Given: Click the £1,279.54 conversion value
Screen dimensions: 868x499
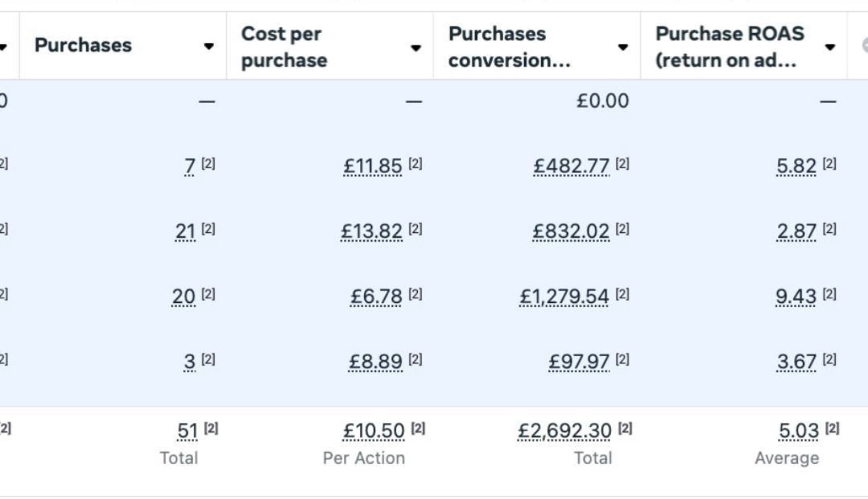Looking at the screenshot, I should [x=564, y=296].
